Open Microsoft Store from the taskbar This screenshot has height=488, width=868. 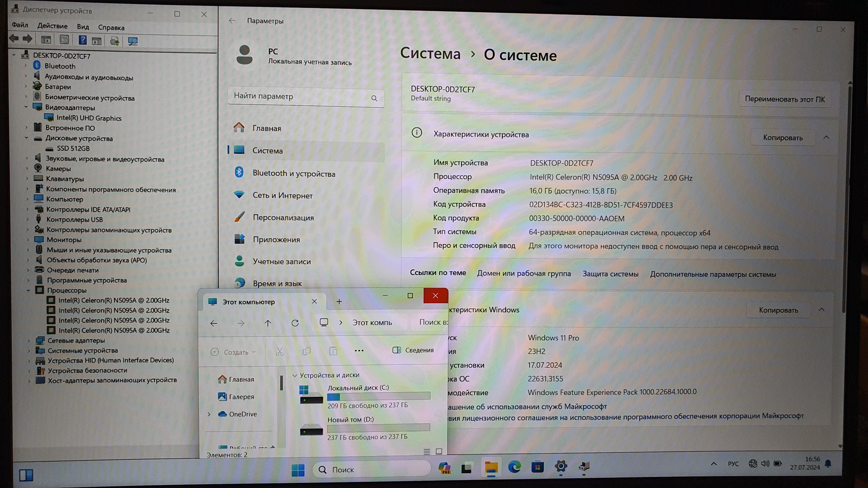click(537, 467)
